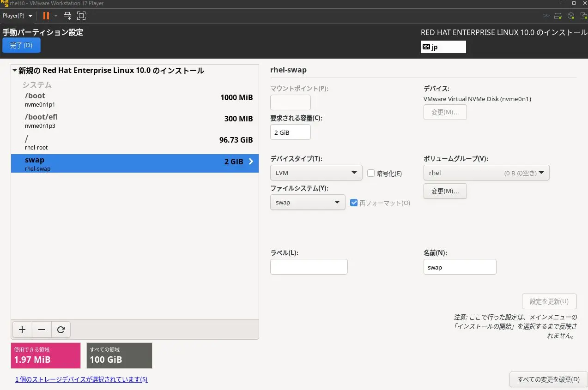
Task: Remove the selected partition with the − icon
Action: coord(41,330)
